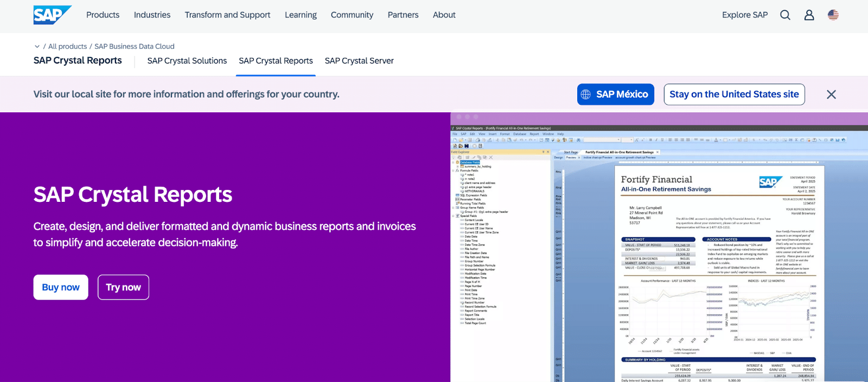The width and height of the screenshot is (868, 382).
Task: Open the Industries menu
Action: (152, 15)
